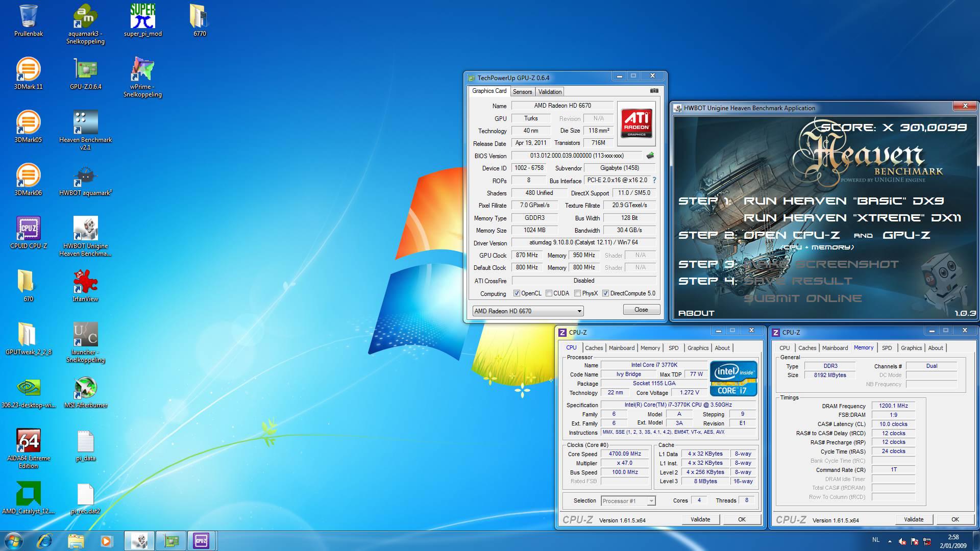Screen dimensions: 980x551
Task: Open pi_data file on desktop
Action: [85, 445]
